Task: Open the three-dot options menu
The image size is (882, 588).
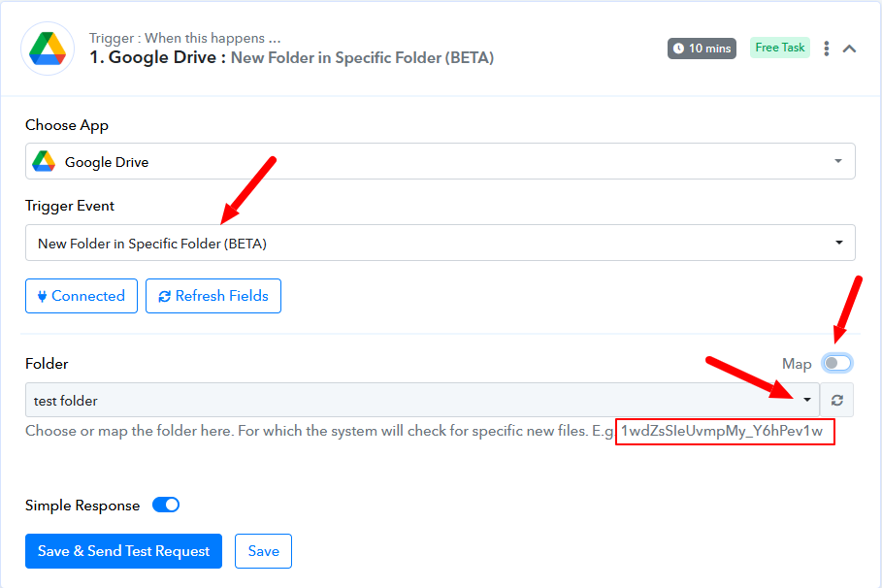Action: (826, 49)
